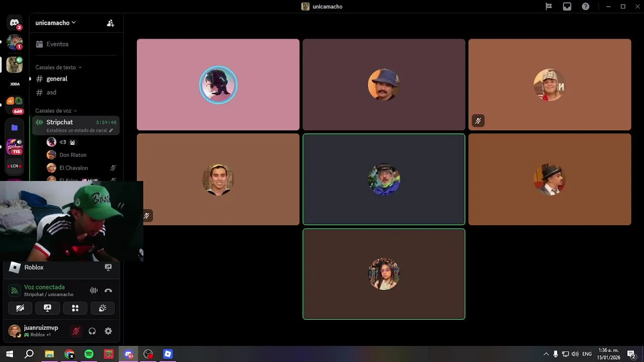Select El Chavalon in voice list
Image resolution: width=644 pixels, height=362 pixels.
coord(75,168)
